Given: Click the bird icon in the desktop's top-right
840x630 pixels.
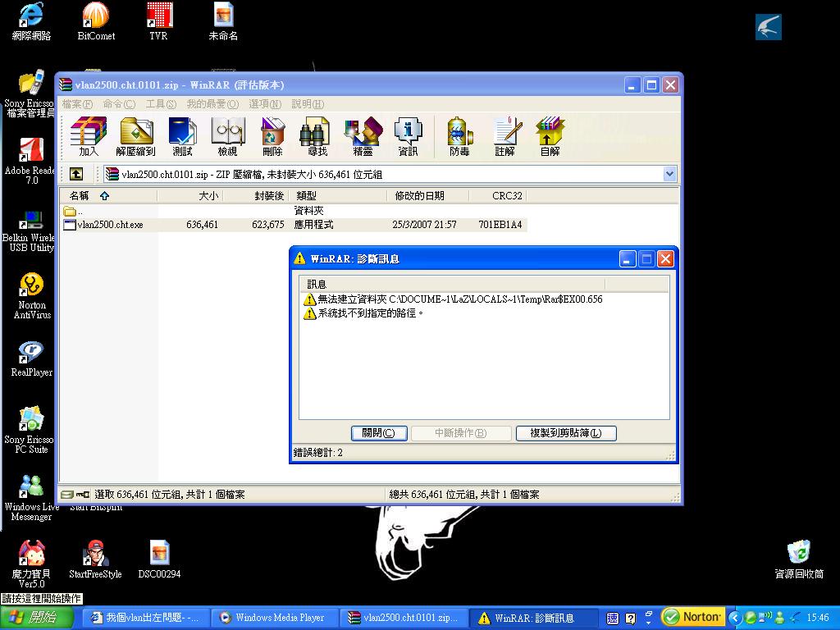Looking at the screenshot, I should [x=768, y=27].
